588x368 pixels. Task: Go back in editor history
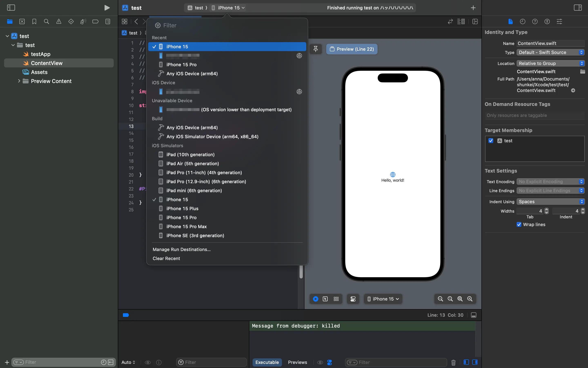coord(136,21)
